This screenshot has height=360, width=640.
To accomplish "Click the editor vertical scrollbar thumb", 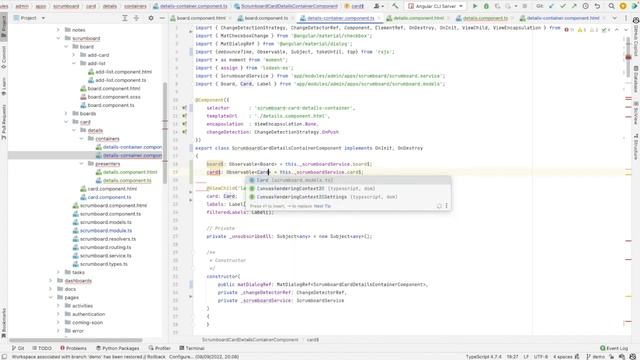I will 628,56.
